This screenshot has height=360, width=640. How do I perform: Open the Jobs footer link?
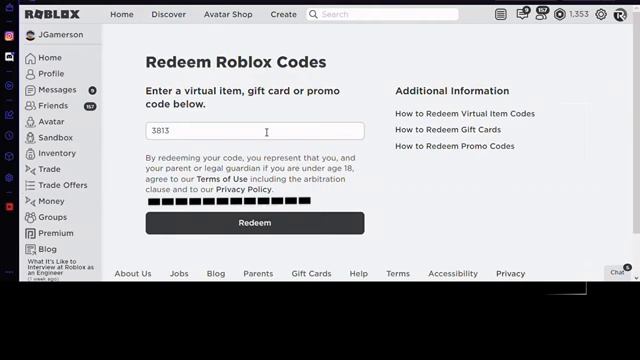pos(179,274)
